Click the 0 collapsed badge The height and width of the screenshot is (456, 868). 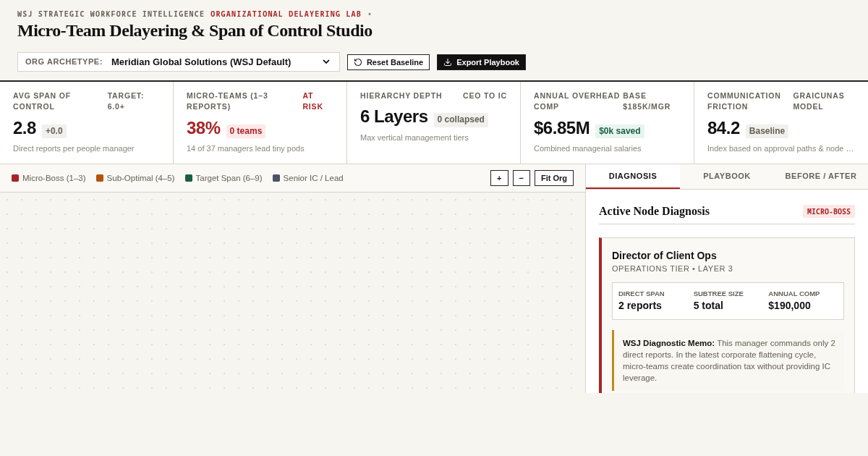pos(461,119)
